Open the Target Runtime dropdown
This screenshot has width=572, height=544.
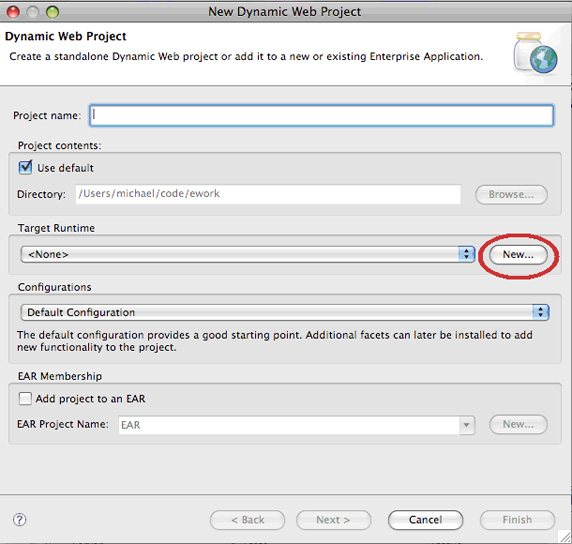coord(248,254)
